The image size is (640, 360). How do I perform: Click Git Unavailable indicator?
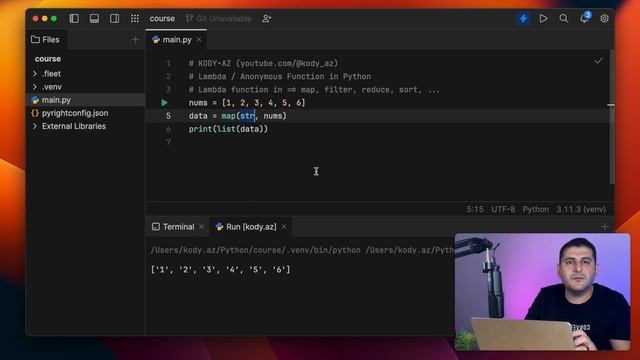click(x=219, y=18)
